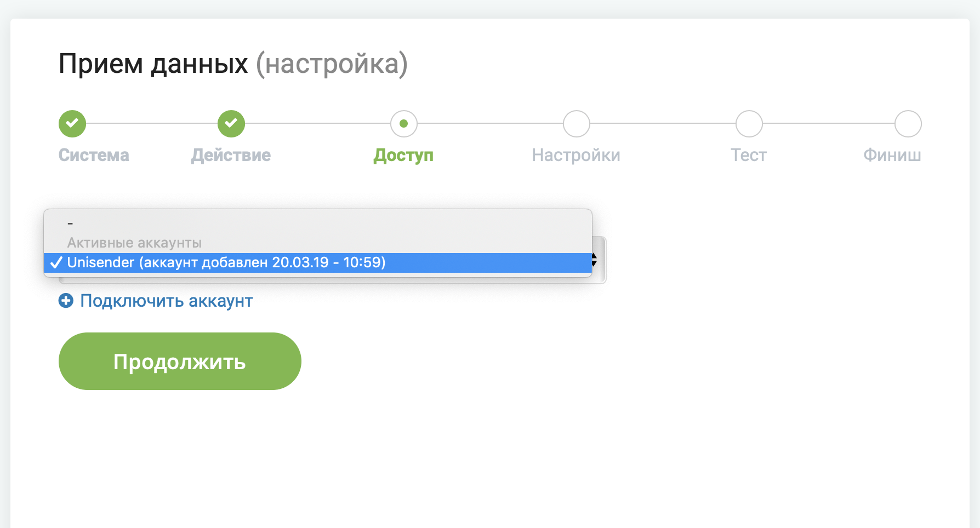Open the Тест step label
Viewport: 980px width, 528px height.
749,155
